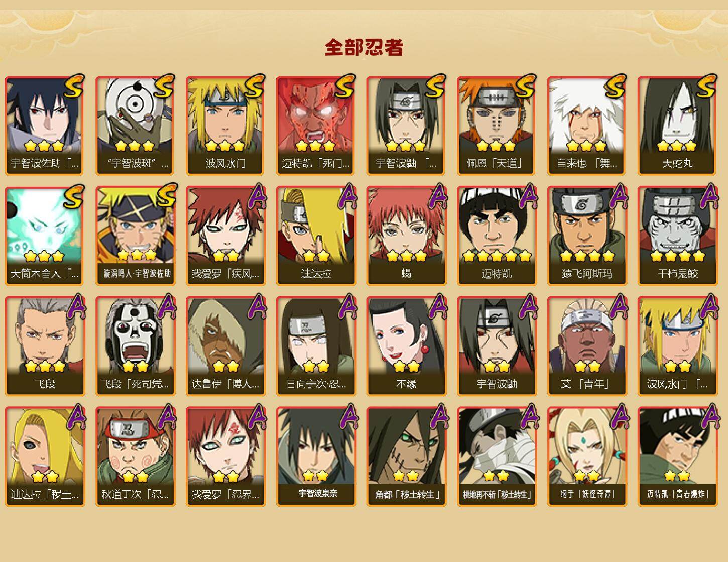This screenshot has width=728, height=562.
Task: Choose the 佩恩「天道」 card
Action: coord(497,125)
